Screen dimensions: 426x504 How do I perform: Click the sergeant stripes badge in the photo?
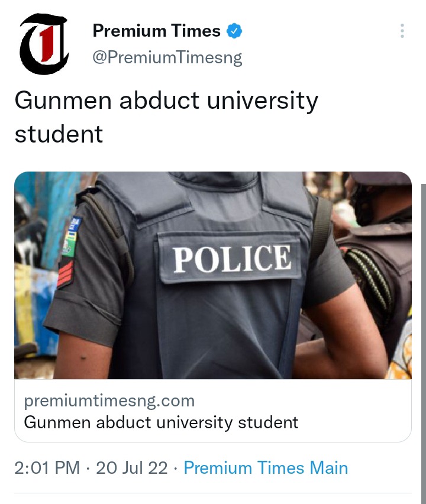65,274
